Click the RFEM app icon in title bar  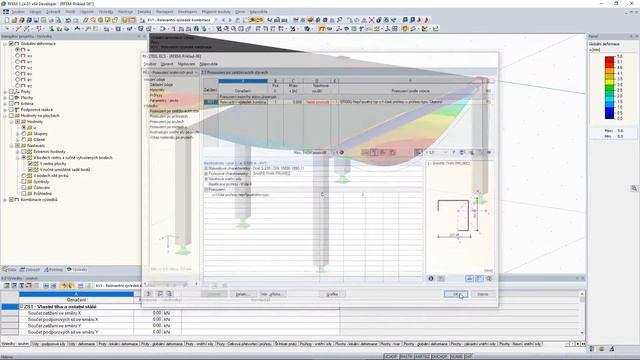[x=4, y=4]
